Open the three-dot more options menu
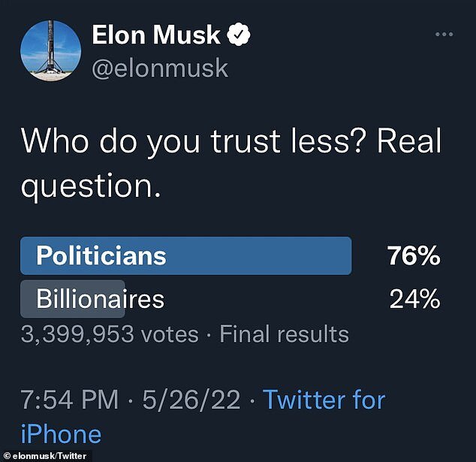Viewport: 476px width, 462px height. click(x=445, y=35)
